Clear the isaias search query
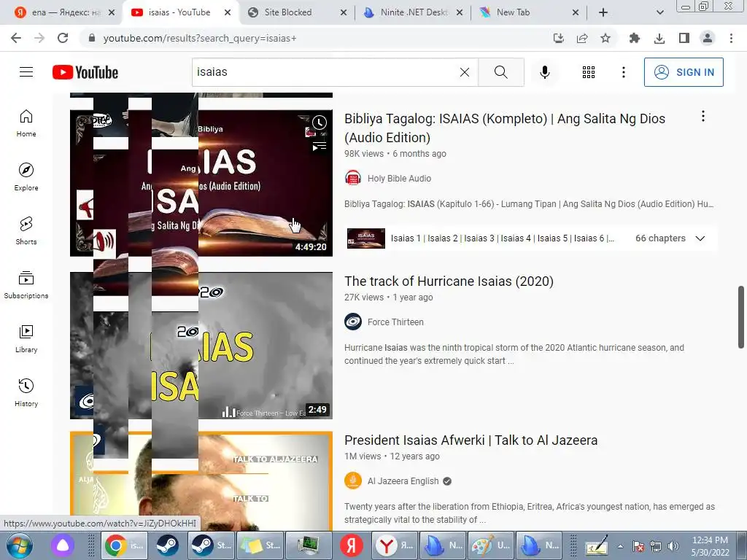747x560 pixels. click(465, 72)
